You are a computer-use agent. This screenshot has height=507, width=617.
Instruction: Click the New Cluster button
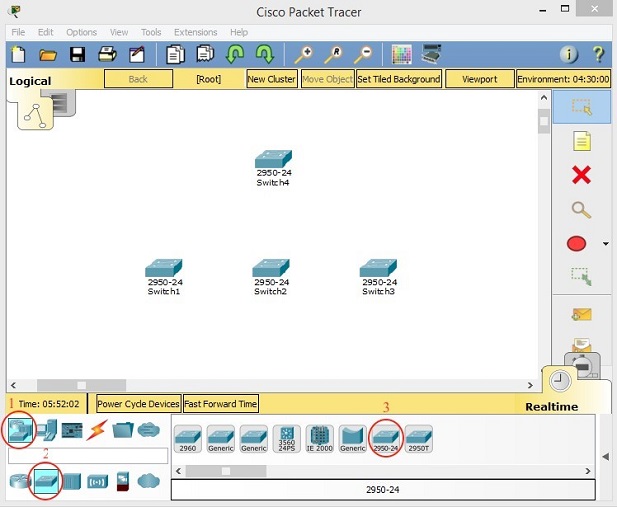272,79
